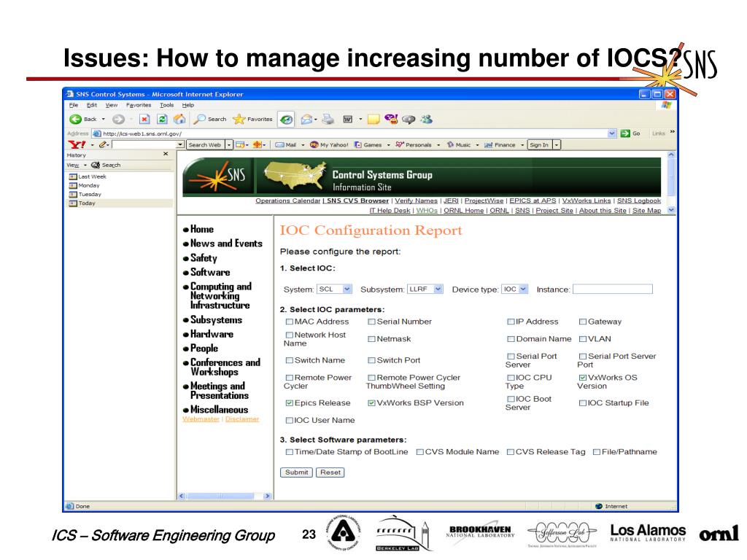Click into the Instance text field
This screenshot has height=560, width=747.
(x=613, y=289)
